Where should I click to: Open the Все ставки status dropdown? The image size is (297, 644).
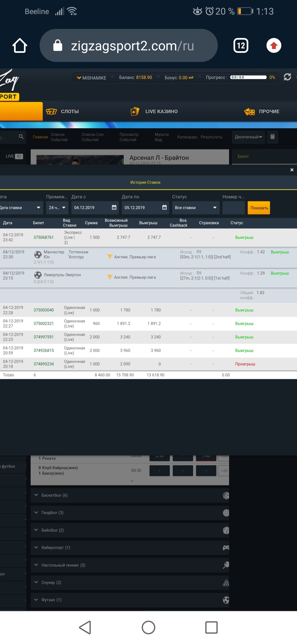[196, 208]
